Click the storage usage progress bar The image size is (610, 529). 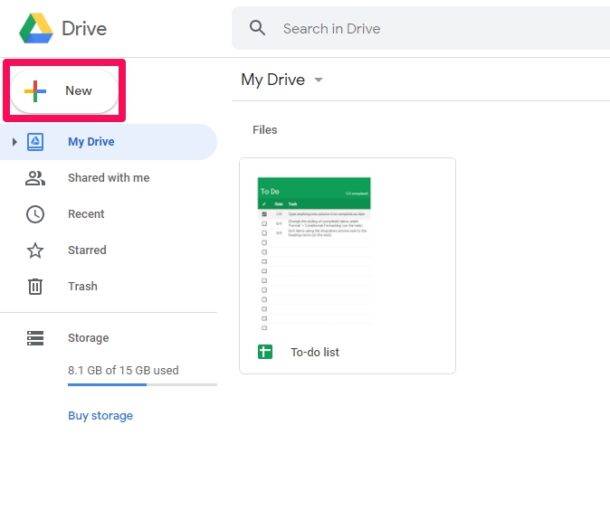[x=142, y=385]
